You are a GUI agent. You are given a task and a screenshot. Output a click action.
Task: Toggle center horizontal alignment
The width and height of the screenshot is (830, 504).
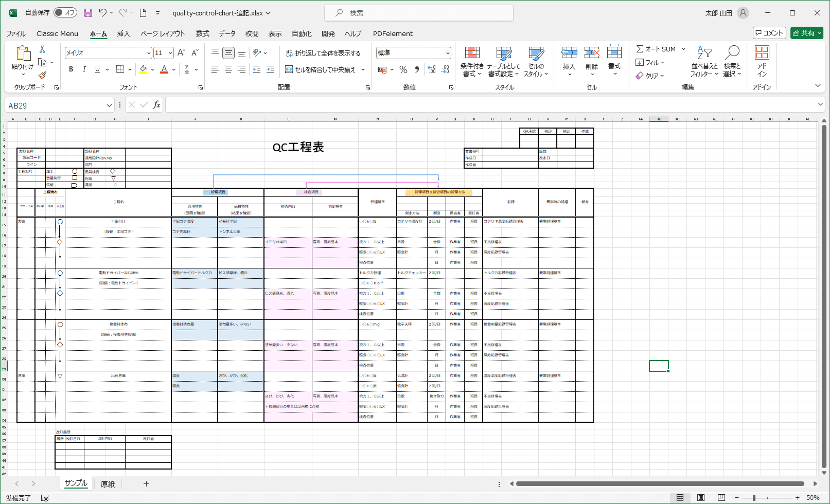(228, 69)
